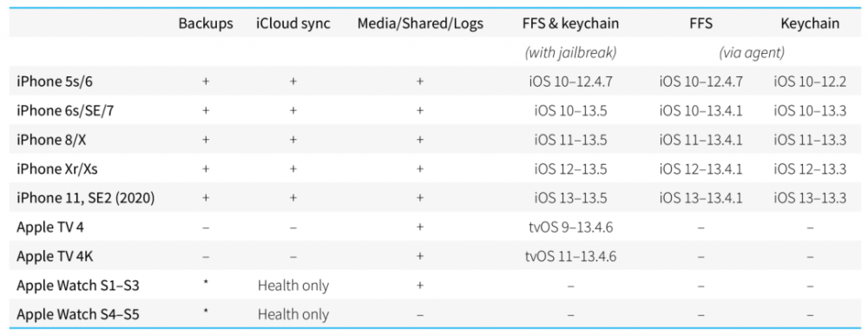The image size is (868, 336).
Task: Select the (with jailbreak) subheading
Action: pyautogui.click(x=570, y=53)
